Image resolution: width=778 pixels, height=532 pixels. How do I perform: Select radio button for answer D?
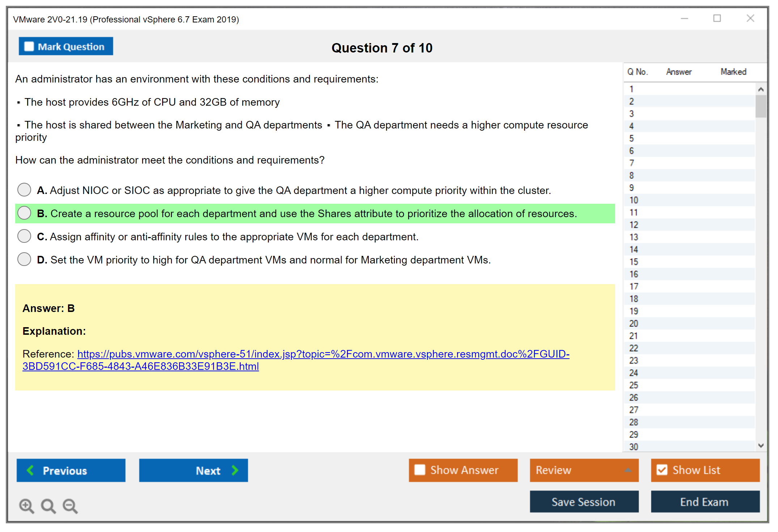pos(24,259)
